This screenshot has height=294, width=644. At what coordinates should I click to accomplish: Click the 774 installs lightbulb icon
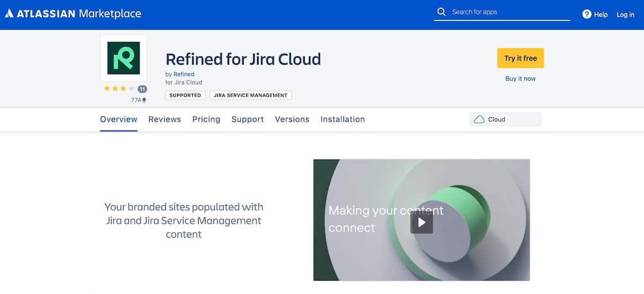(144, 100)
